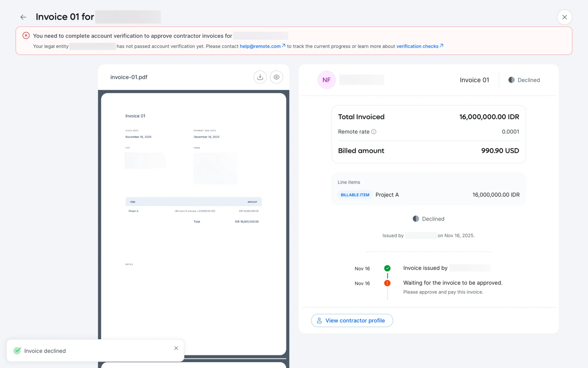Close the invoice detail view
The width and height of the screenshot is (588, 368).
pos(564,17)
